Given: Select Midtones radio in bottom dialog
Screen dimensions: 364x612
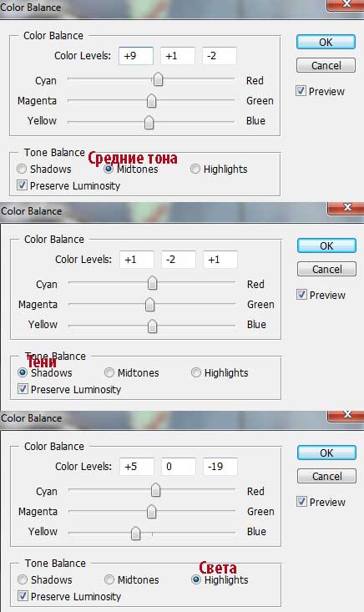Looking at the screenshot, I should 109,579.
